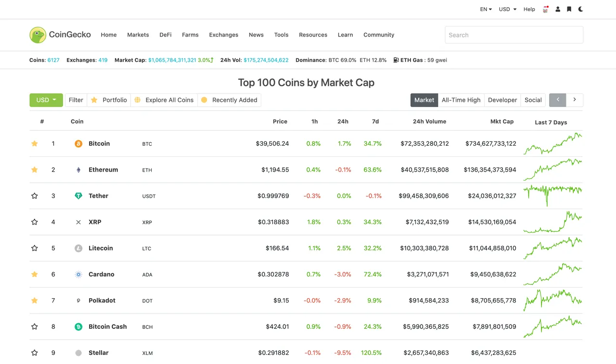Open the News navigation item
The width and height of the screenshot is (616, 364).
click(x=256, y=35)
